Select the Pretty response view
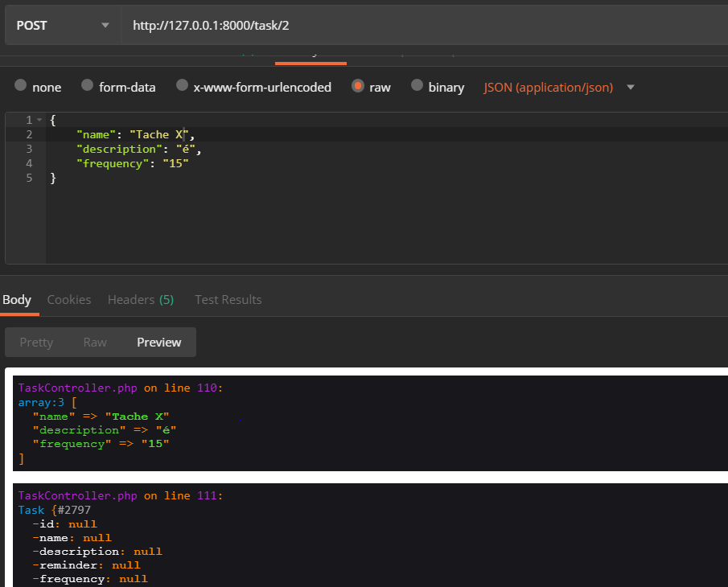This screenshot has width=728, height=587. click(36, 342)
